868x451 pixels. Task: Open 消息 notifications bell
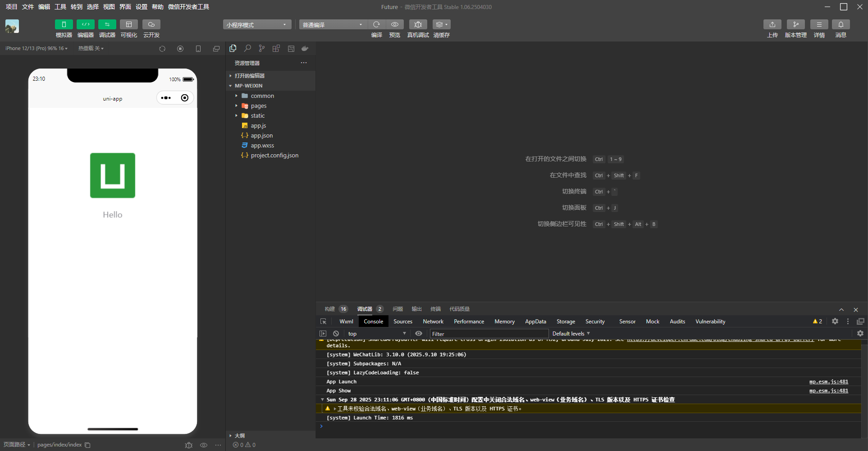[x=841, y=24]
